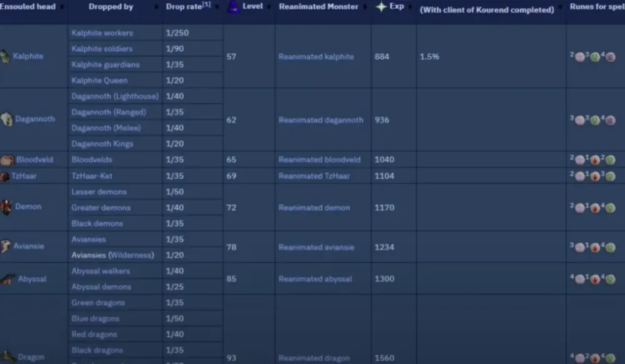Click the sparkle icon beside Exp header
625x364 pixels.
pyautogui.click(x=381, y=6)
